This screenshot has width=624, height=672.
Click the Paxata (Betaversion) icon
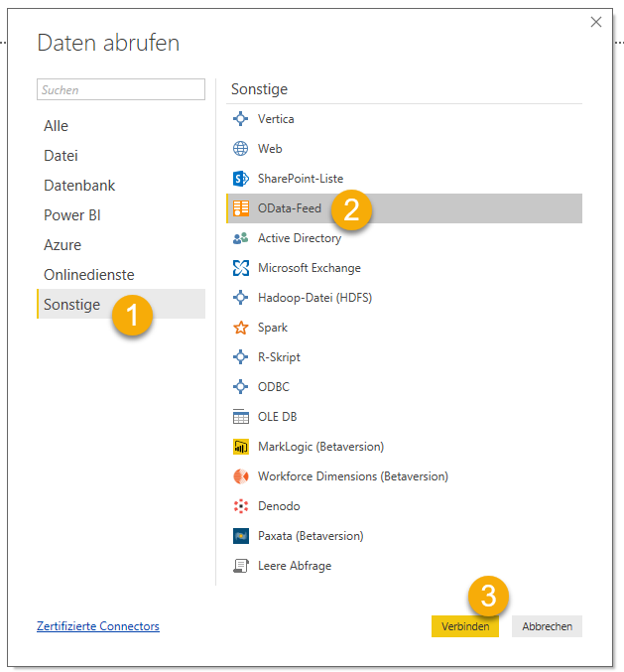pos(240,536)
